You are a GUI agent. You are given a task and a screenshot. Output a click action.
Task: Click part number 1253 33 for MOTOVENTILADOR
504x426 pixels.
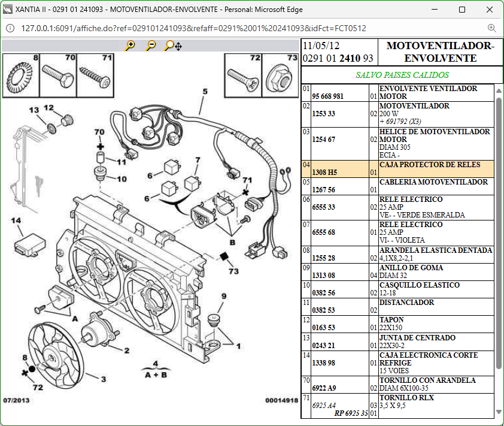[323, 113]
